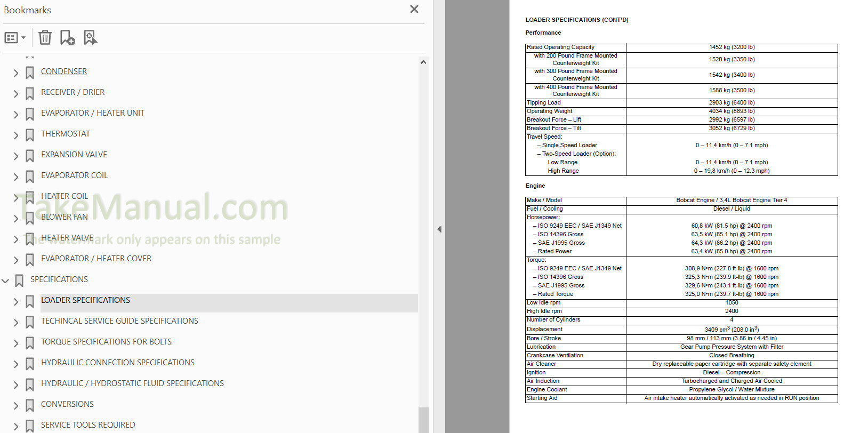
Task: Select the LOADER SPECIFICATIONS bookmark
Action: 85,300
